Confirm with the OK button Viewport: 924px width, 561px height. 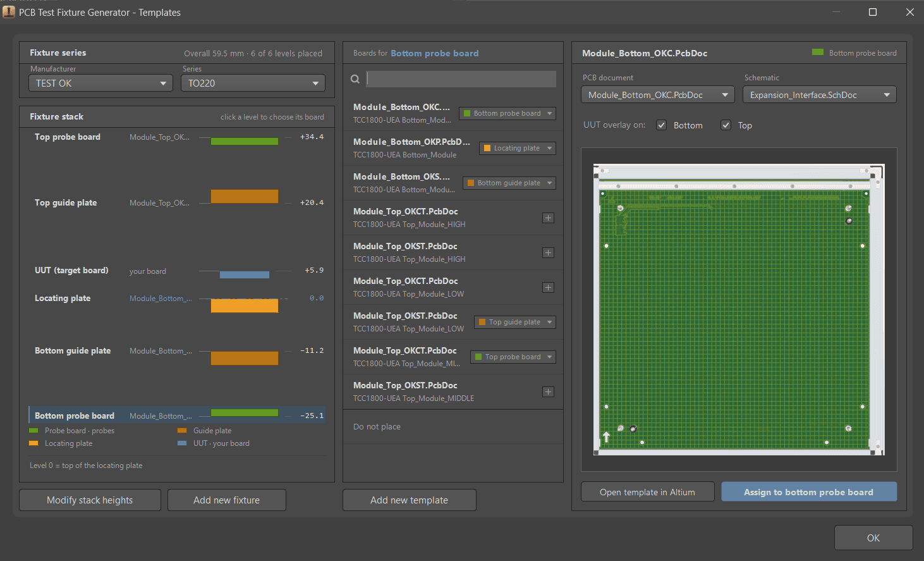873,538
